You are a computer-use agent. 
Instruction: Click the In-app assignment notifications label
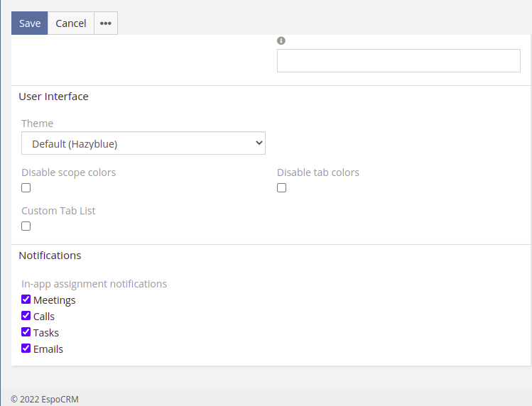point(94,284)
